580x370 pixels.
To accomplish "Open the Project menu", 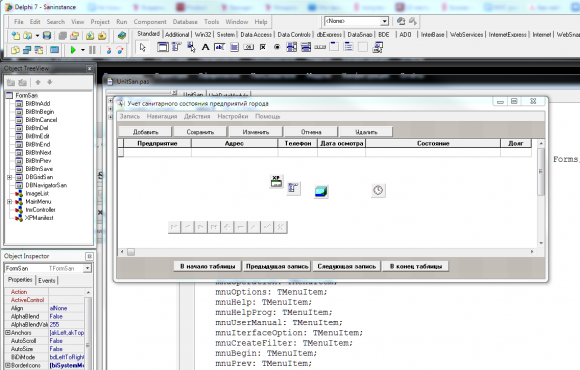I will pos(100,22).
